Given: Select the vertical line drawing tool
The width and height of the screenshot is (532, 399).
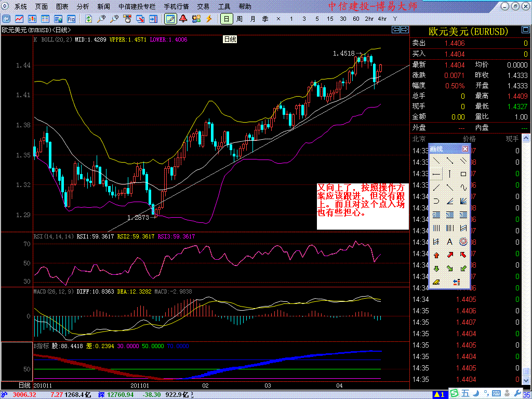Looking at the screenshot, I should click(450, 175).
